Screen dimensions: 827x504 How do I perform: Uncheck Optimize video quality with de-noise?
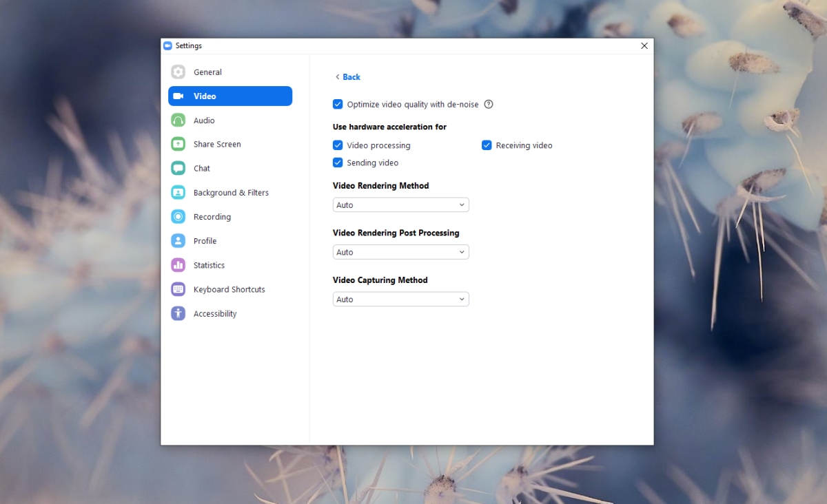338,105
